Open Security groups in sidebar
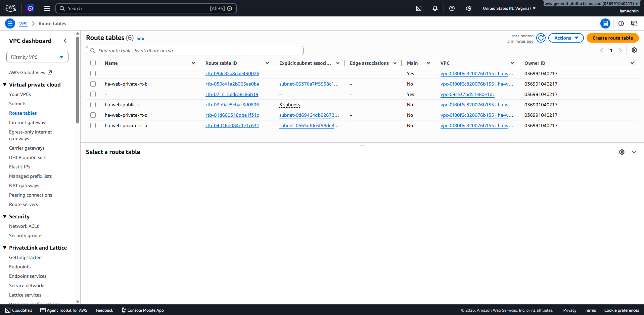The image size is (644, 315). tap(26, 235)
